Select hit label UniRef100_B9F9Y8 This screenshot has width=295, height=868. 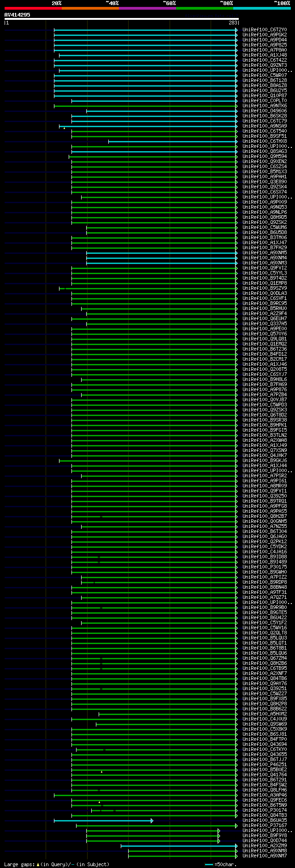[x=265, y=836]
